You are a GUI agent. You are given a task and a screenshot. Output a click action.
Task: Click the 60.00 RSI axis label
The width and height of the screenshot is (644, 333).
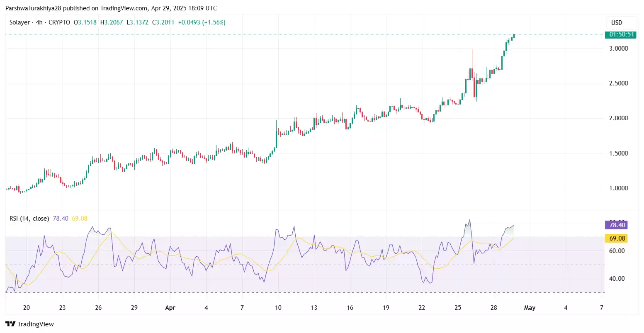(617, 251)
